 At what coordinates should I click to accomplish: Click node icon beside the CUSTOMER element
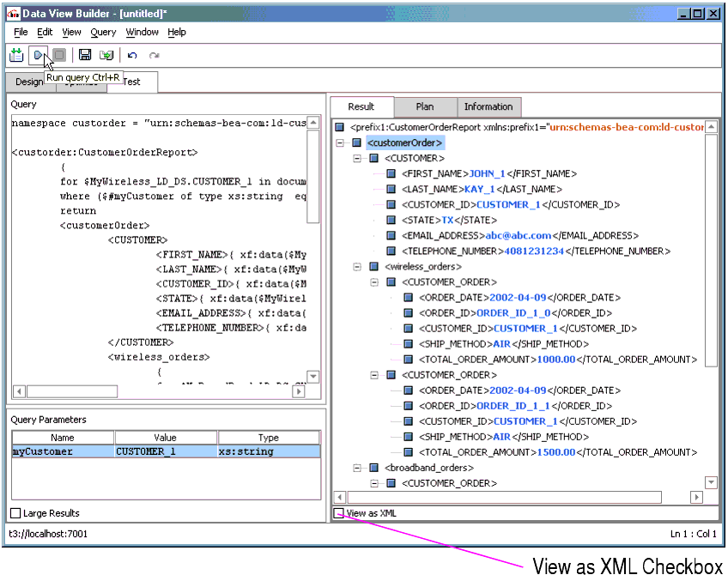373,158
